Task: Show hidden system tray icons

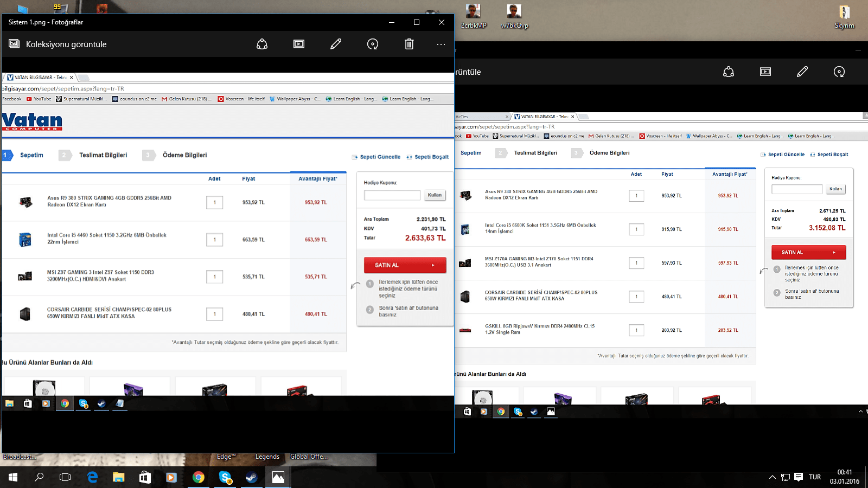Action: tap(772, 477)
